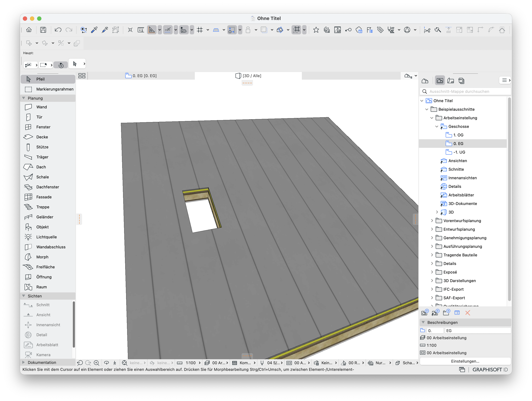Open the Ausschnitt-Mappe view map tab
Image resolution: width=532 pixels, height=401 pixels.
pyautogui.click(x=440, y=81)
